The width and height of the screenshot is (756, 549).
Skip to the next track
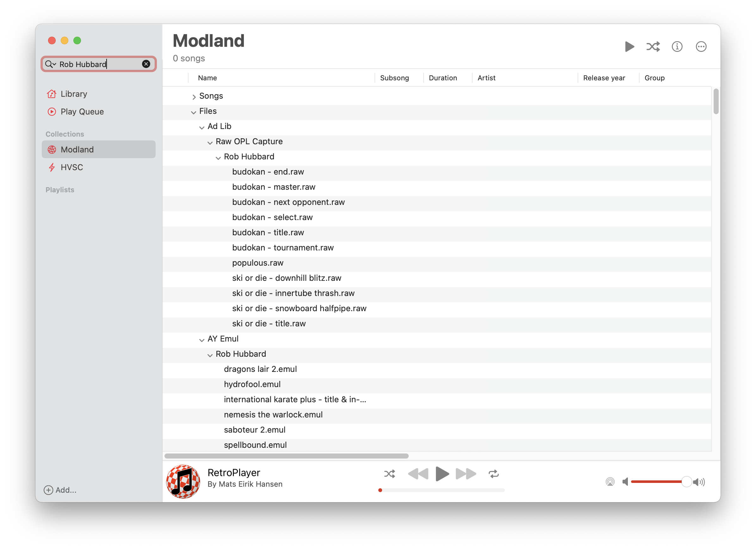pyautogui.click(x=465, y=474)
